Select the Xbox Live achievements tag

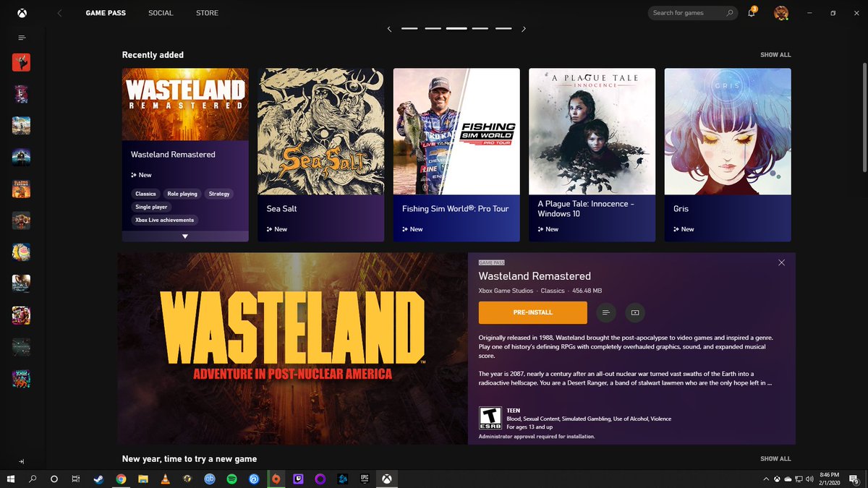[165, 220]
